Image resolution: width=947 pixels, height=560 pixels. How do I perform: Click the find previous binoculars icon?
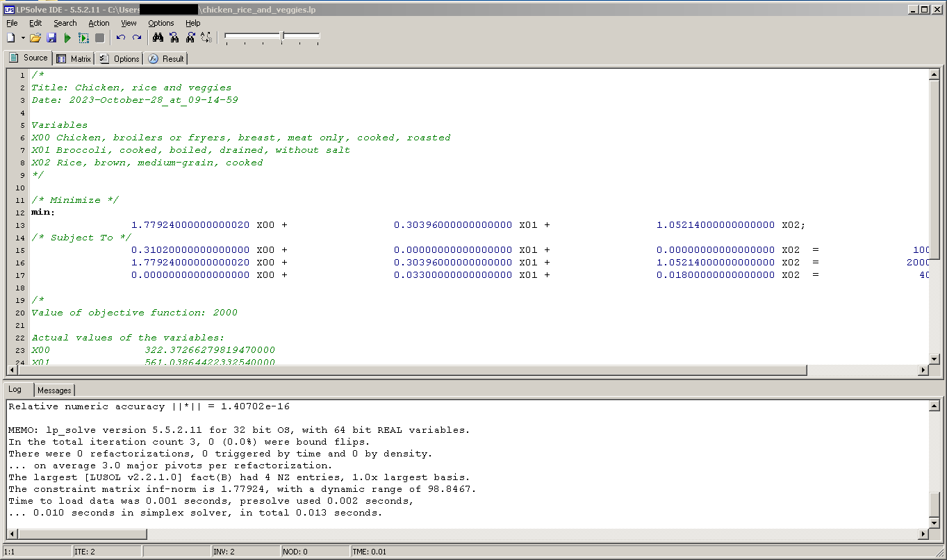174,38
